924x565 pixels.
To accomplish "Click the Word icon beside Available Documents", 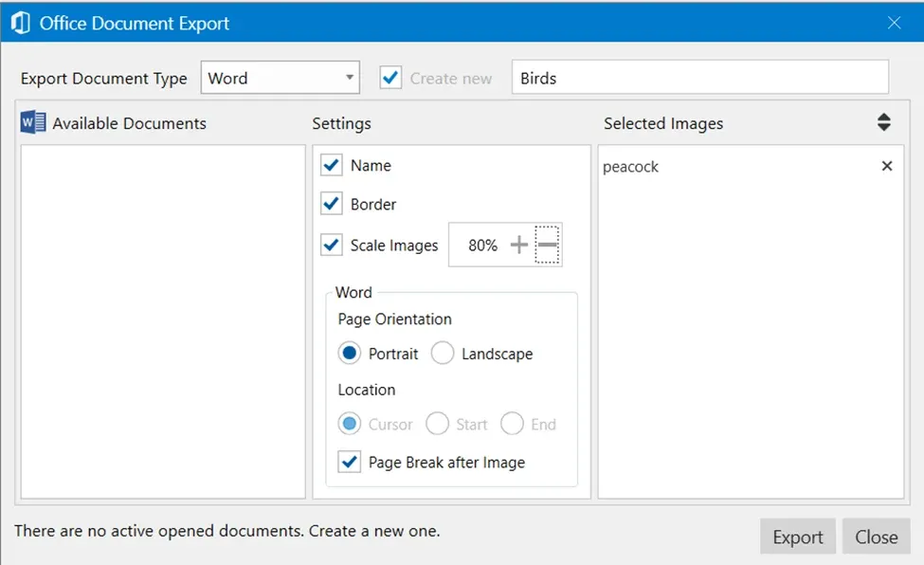I will pyautogui.click(x=33, y=122).
